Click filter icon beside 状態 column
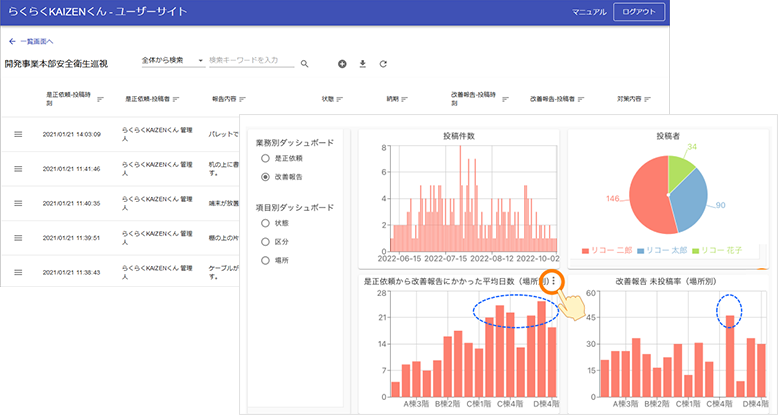 pos(340,99)
